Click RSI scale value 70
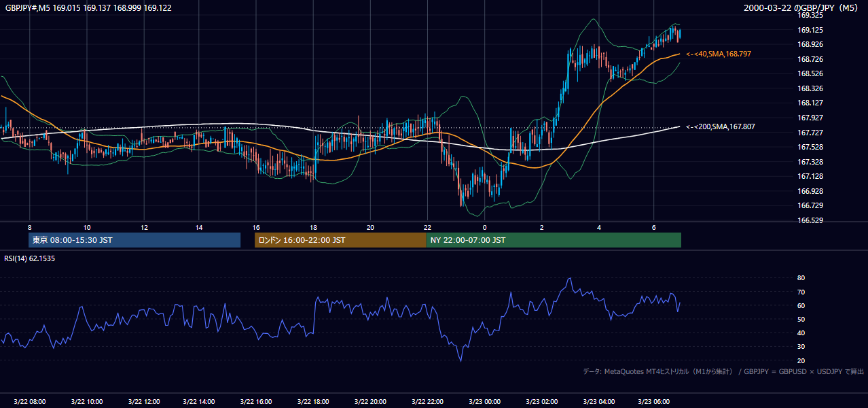Viewport: 868px width, 408px height. [x=801, y=292]
